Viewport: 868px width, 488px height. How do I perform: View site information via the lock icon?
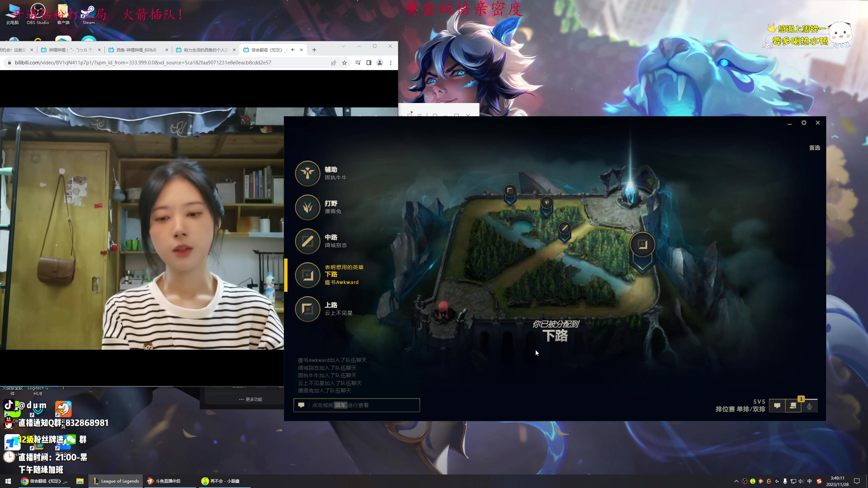pos(9,63)
